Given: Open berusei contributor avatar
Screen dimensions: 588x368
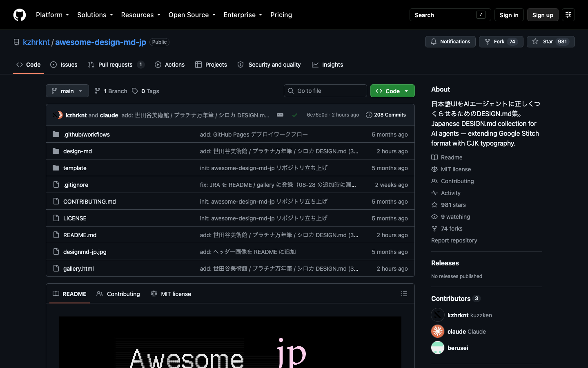Looking at the screenshot, I should 438,348.
